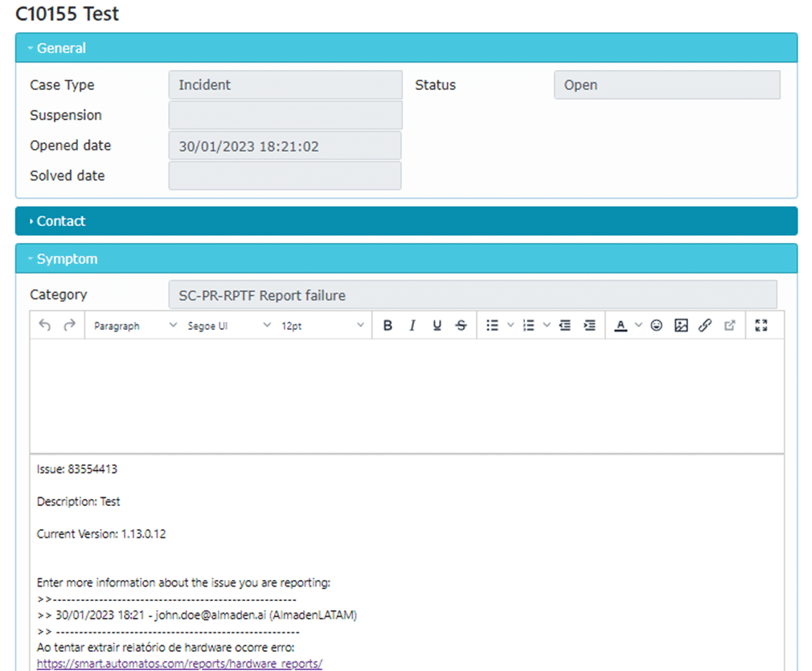Open the smart.automatos.com hardware reports link

click(179, 664)
